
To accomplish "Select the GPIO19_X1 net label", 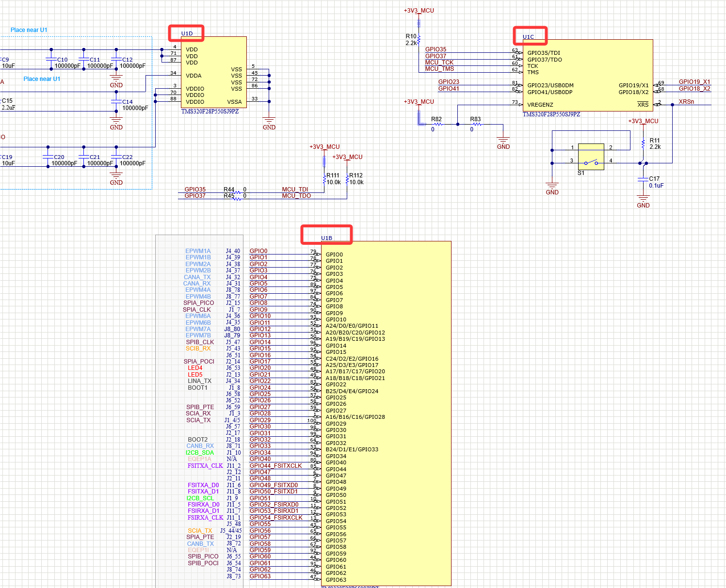I will [694, 82].
